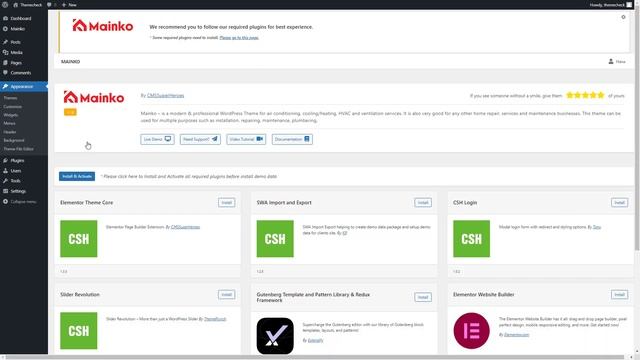The image size is (640, 360).
Task: Open the Themes submenu item
Action: click(x=10, y=98)
